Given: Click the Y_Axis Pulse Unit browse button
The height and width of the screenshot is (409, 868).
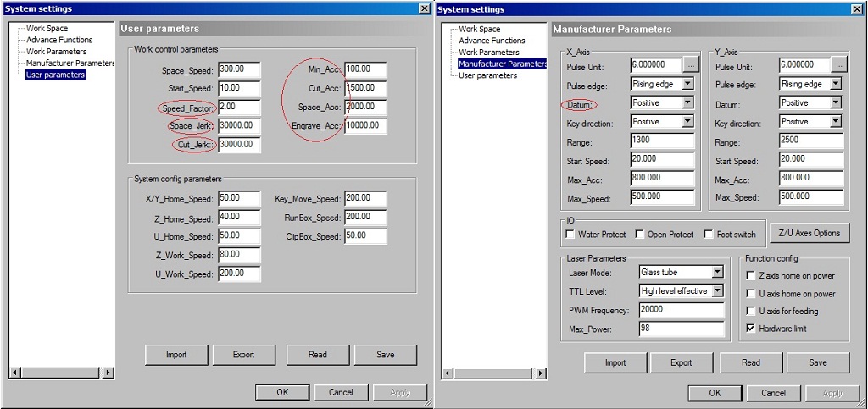Looking at the screenshot, I should [x=839, y=65].
